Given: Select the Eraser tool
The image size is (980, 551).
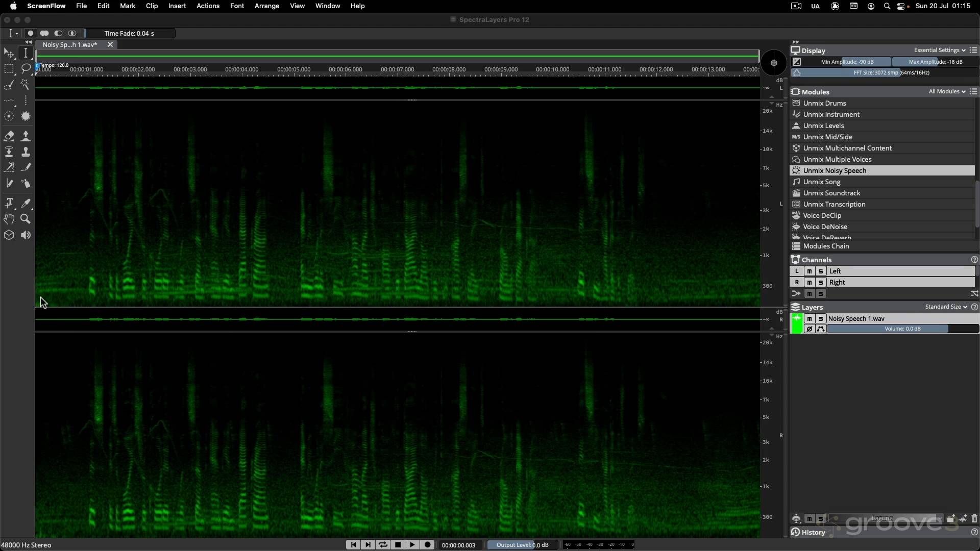Looking at the screenshot, I should coord(9,136).
